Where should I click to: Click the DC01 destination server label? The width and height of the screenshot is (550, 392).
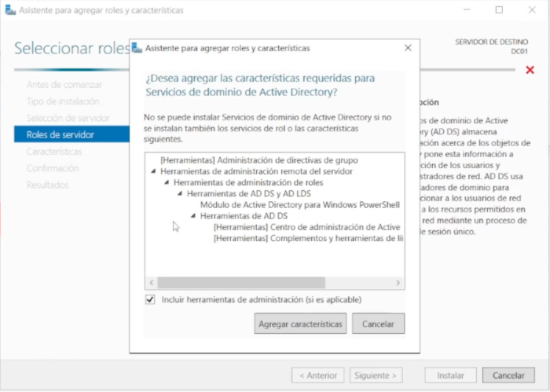pyautogui.click(x=519, y=51)
